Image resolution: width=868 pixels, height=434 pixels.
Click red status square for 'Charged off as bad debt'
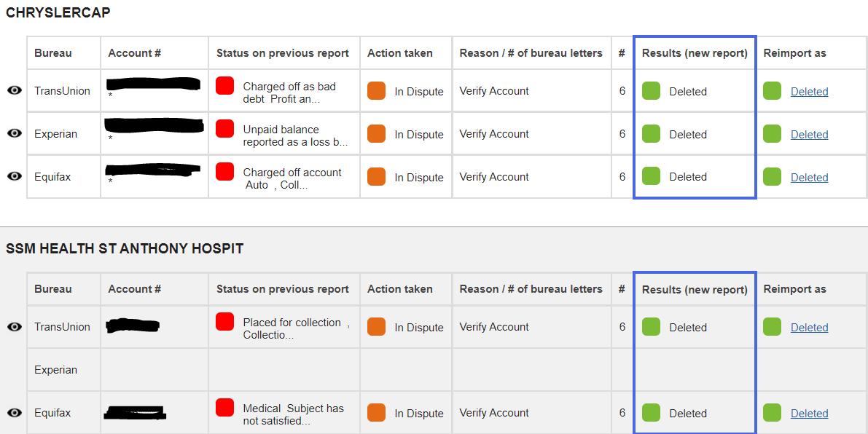pos(225,86)
